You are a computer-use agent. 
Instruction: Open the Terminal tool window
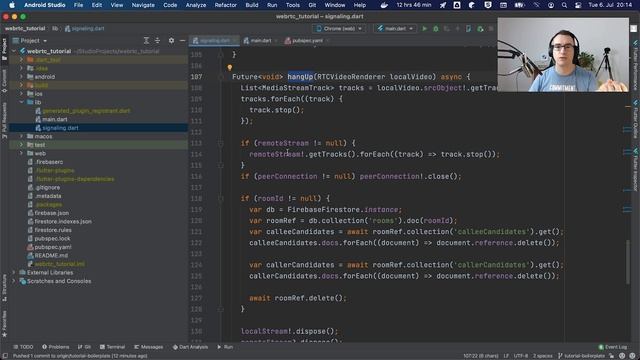click(x=112, y=347)
